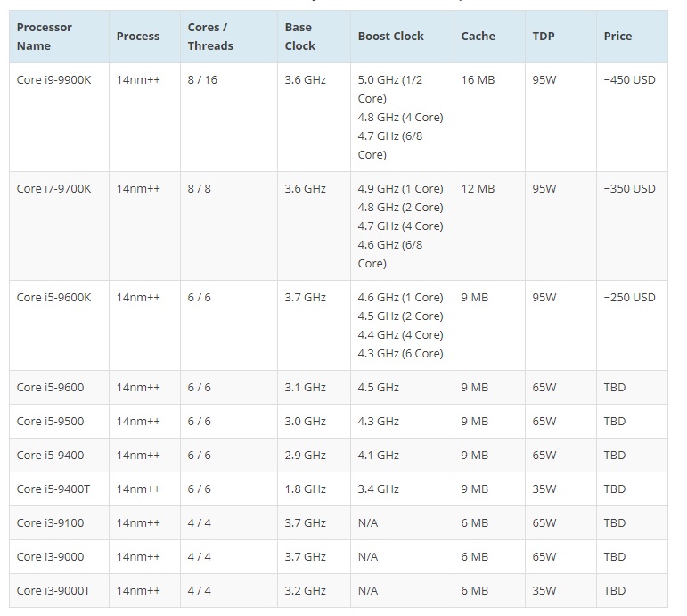Click the i3-9000T TBD price cell
This screenshot has width=687, height=616.
coord(633,590)
